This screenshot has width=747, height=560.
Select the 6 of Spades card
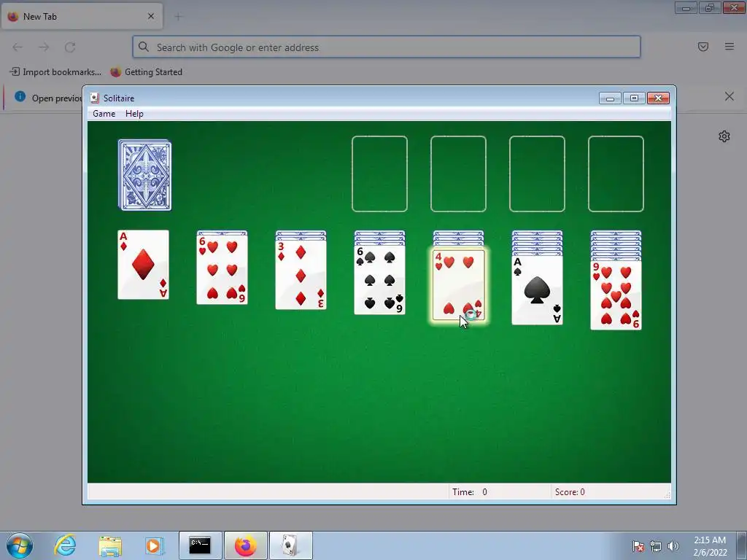379,279
